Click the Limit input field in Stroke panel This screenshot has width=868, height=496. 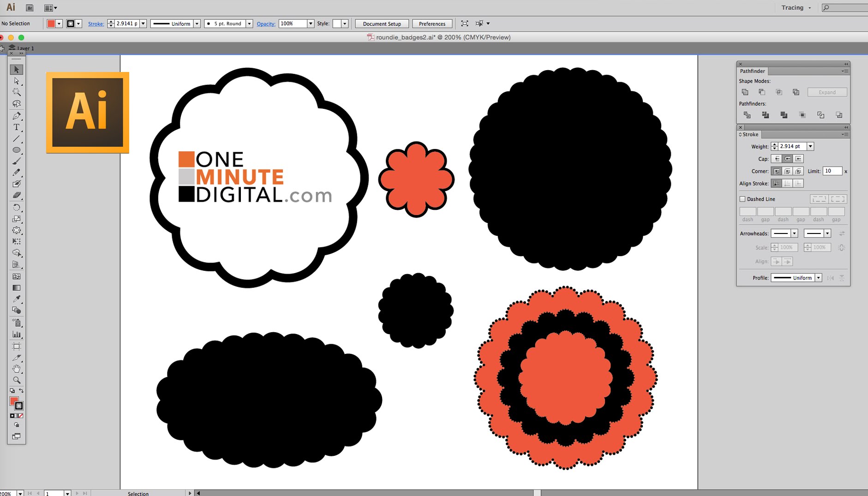[833, 171]
